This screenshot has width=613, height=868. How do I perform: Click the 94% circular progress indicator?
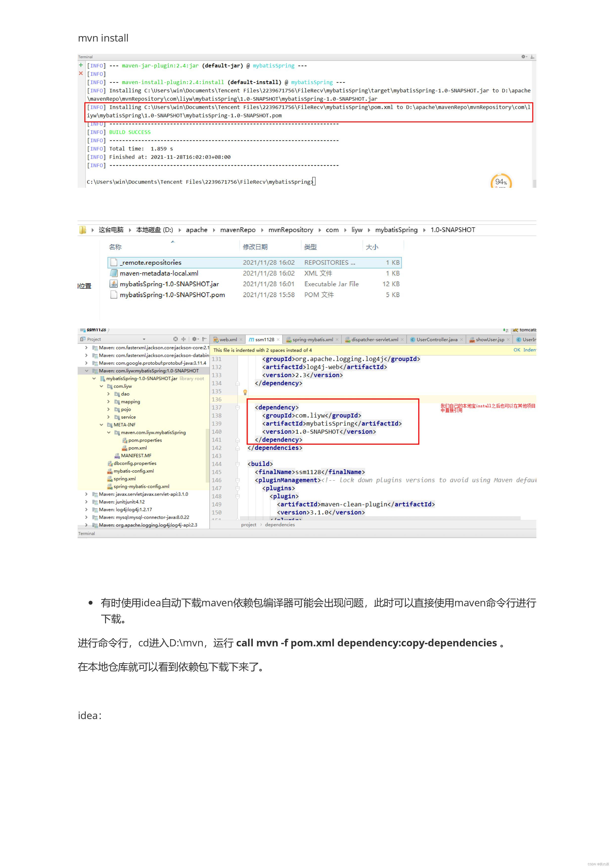(x=501, y=182)
